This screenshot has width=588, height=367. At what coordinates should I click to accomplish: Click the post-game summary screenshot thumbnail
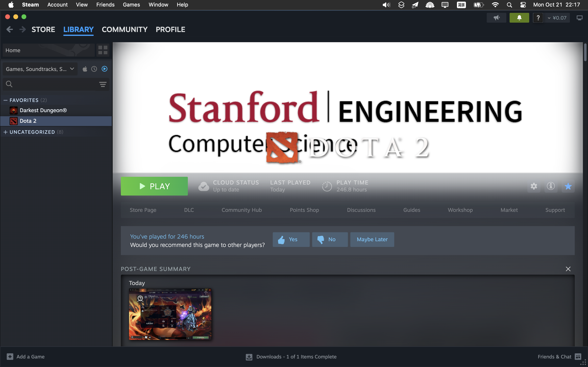pos(170,314)
